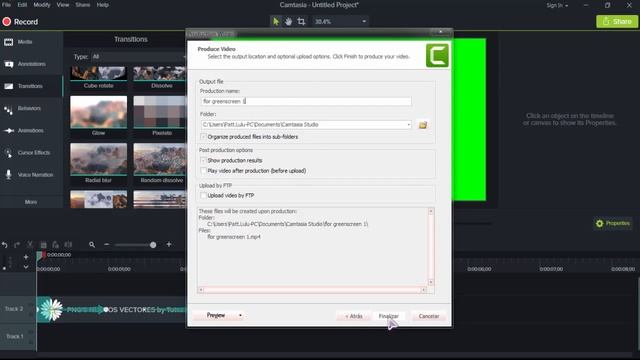Click the Paste icon on timeline toolbar
Screen dimensions: 640x360
[56, 245]
